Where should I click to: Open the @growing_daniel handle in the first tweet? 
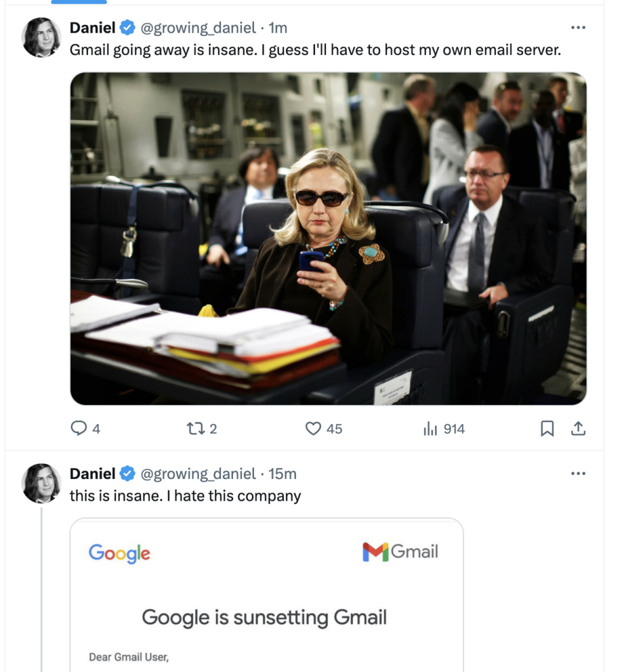[198, 28]
